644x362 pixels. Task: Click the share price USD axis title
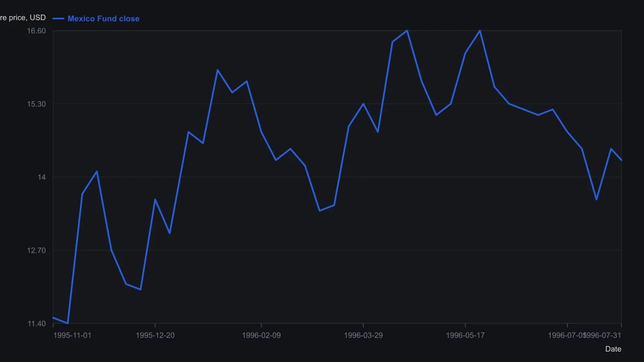click(x=23, y=18)
